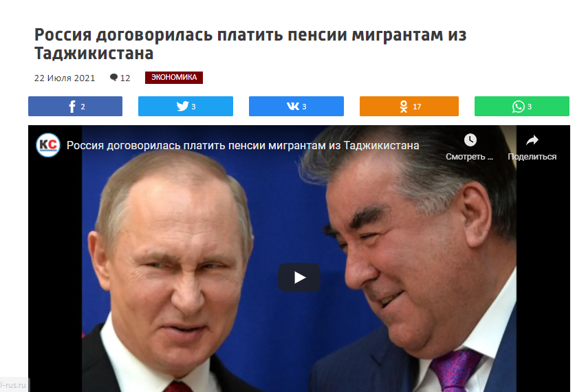Viewport: 575px width, 392px height.
Task: Open the KC channel logo in the video
Action: pos(48,145)
